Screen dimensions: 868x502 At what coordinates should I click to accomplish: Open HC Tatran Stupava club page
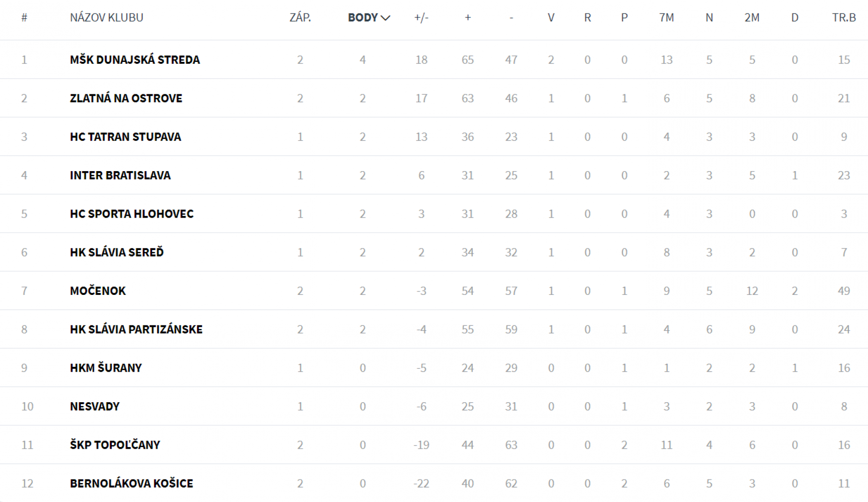[125, 137]
